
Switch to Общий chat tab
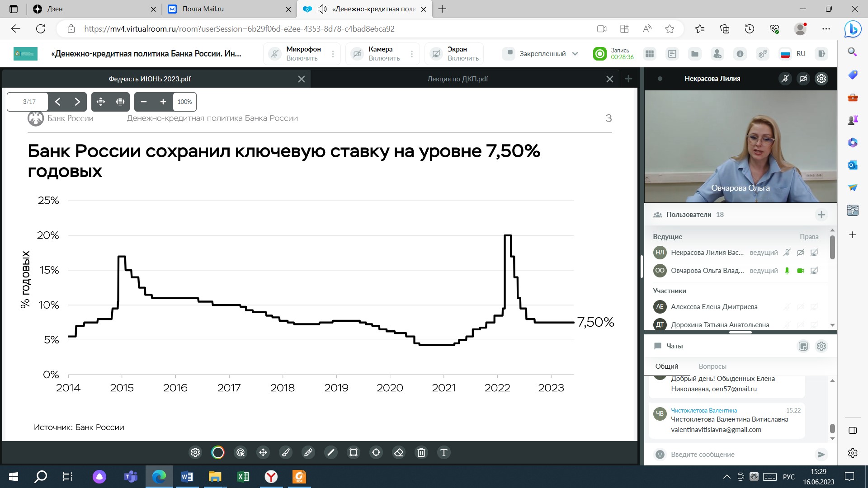(x=667, y=366)
